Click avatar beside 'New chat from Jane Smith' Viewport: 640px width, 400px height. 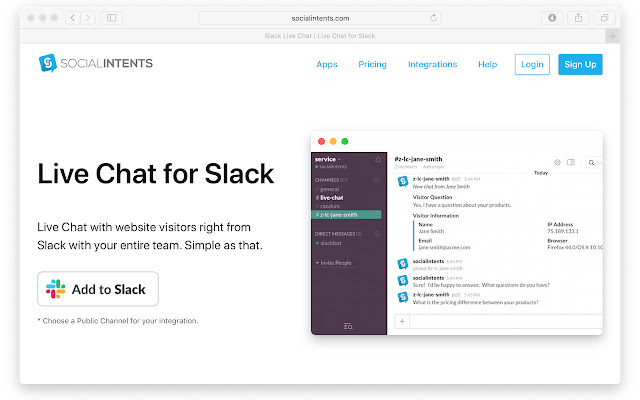(x=403, y=181)
